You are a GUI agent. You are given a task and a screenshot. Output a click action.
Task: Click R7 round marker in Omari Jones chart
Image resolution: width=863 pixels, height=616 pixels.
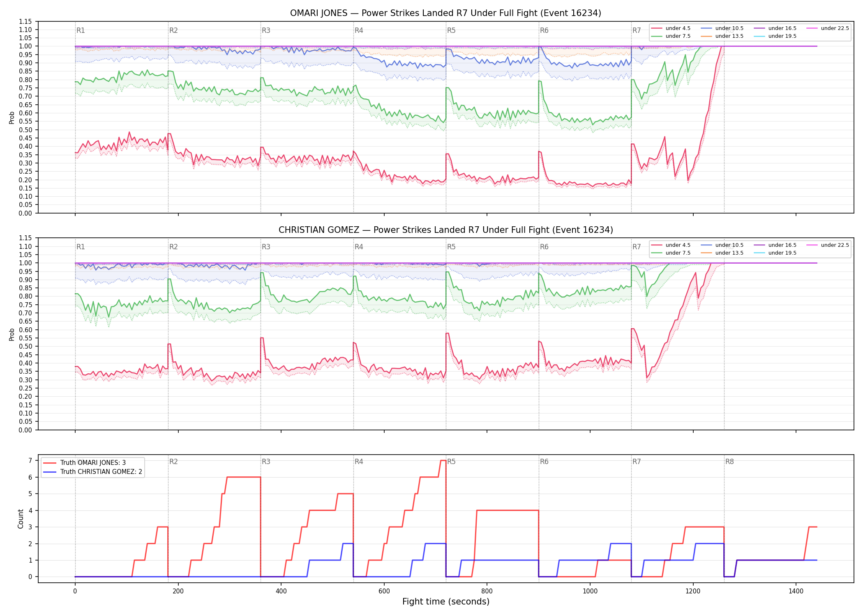click(637, 30)
